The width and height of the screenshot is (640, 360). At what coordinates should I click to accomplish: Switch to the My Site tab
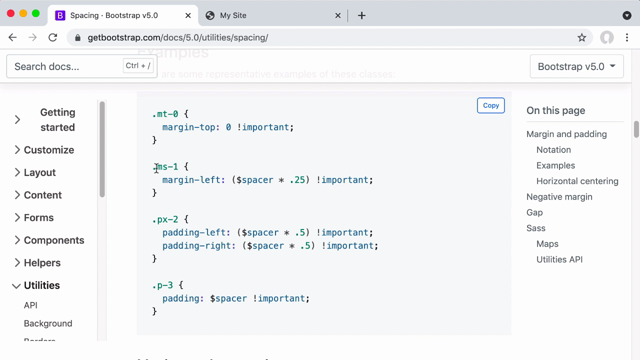[x=273, y=16]
